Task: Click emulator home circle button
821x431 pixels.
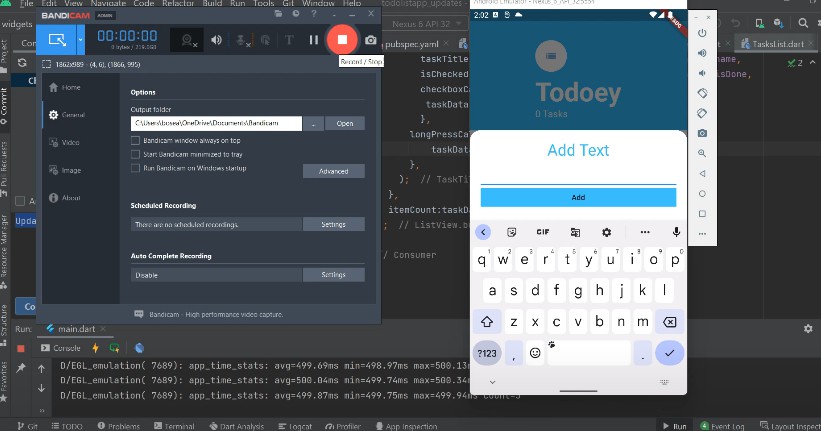Action: pyautogui.click(x=702, y=194)
